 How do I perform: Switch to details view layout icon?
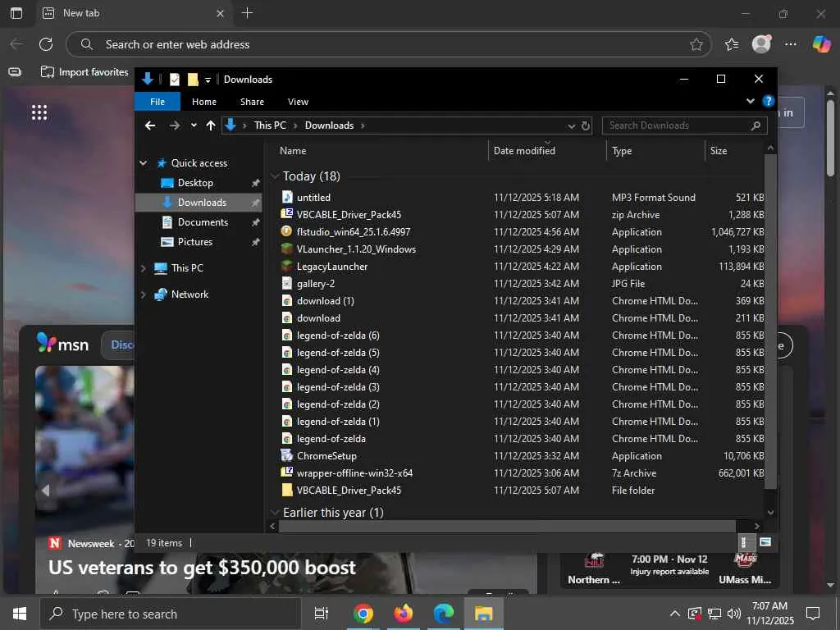743,542
